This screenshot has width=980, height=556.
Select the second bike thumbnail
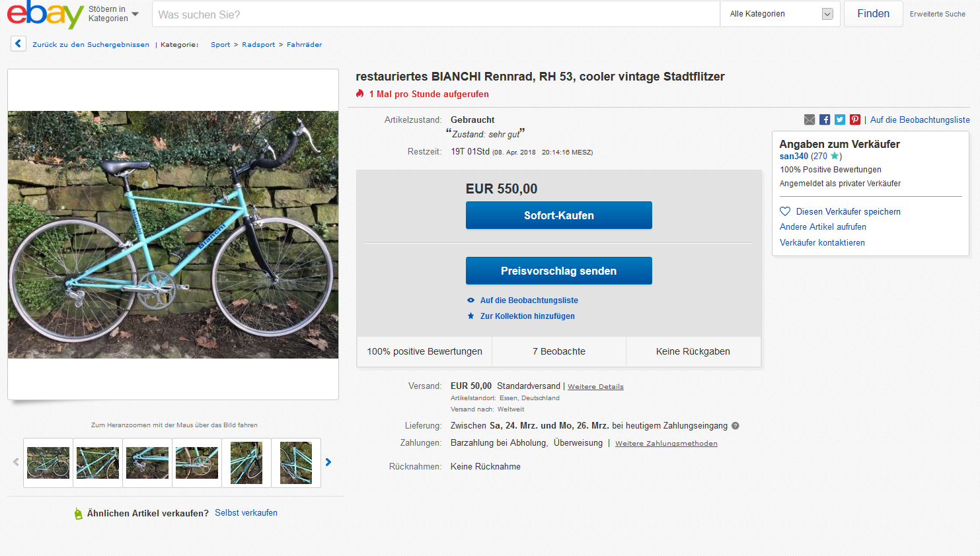(x=98, y=462)
